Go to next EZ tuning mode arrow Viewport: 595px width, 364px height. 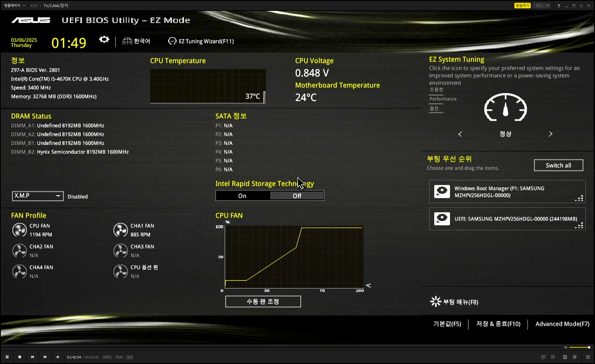(x=550, y=134)
